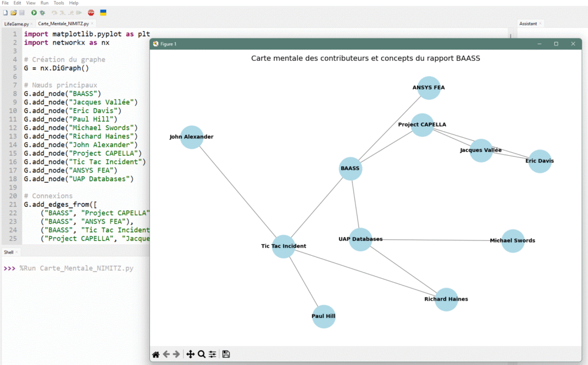
Task: Go back to previous figure view
Action: point(167,354)
